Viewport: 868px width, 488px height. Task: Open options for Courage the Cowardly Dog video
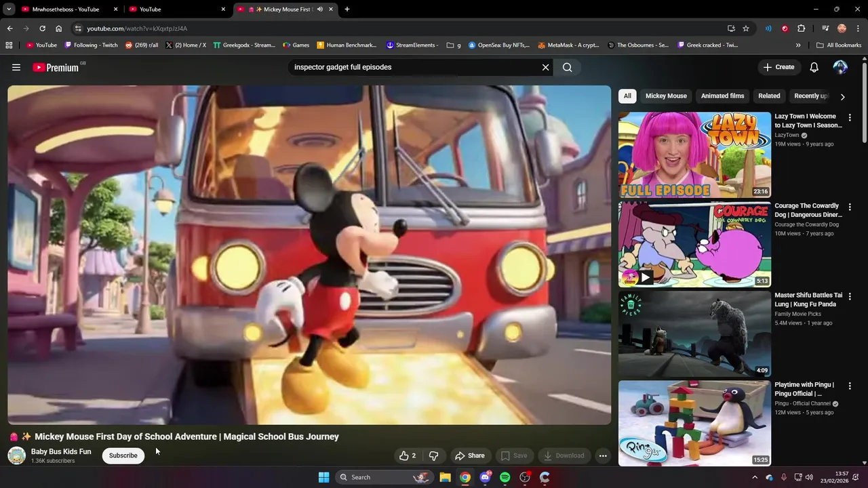[x=850, y=207]
